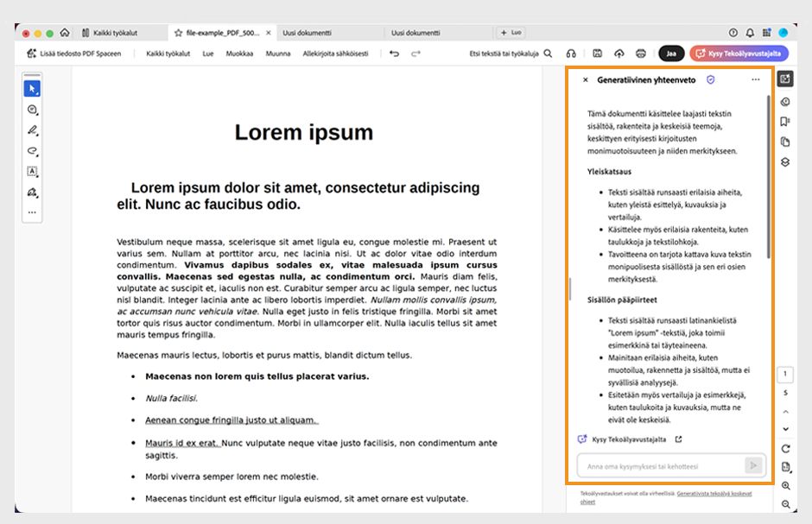Rotate the page view
This screenshot has height=524, width=812.
[x=785, y=449]
